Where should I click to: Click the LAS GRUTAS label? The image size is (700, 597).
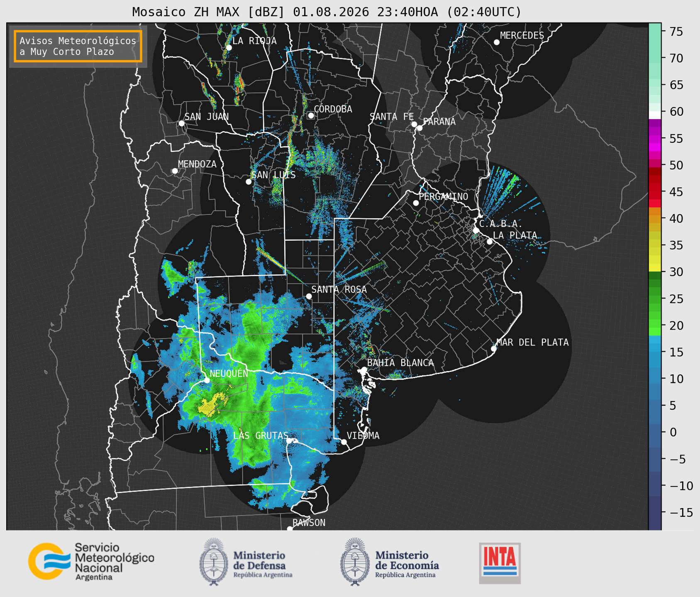261,436
